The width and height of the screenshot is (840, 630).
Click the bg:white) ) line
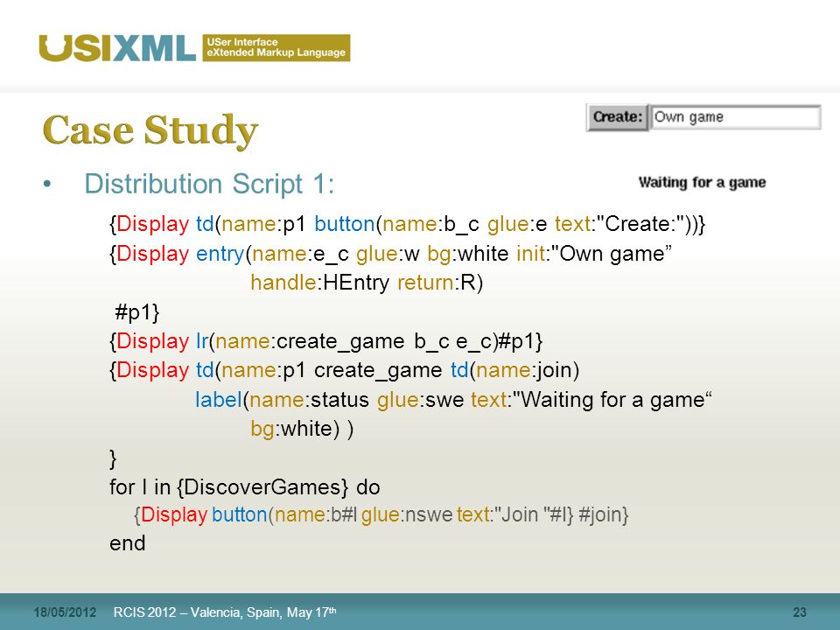302,429
